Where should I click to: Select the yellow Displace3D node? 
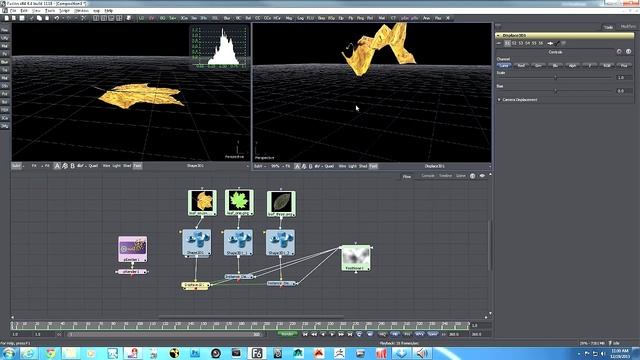196,285
